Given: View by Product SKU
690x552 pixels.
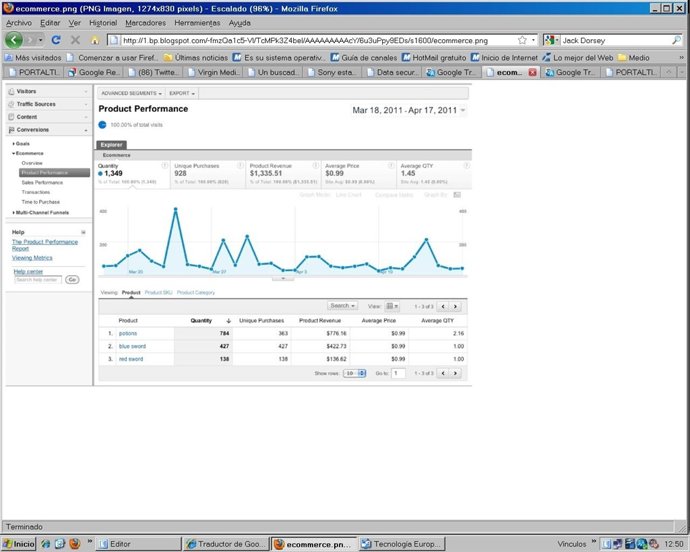Looking at the screenshot, I should click(158, 293).
